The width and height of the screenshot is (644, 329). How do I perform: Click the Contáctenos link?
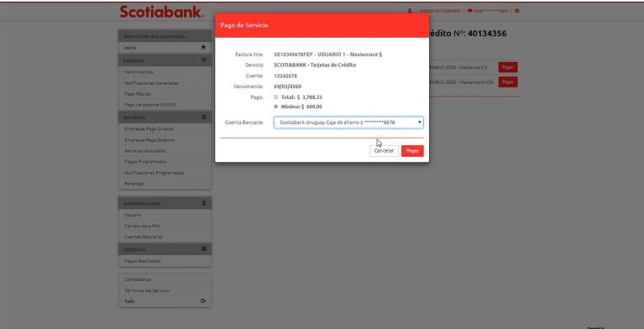pos(165,279)
